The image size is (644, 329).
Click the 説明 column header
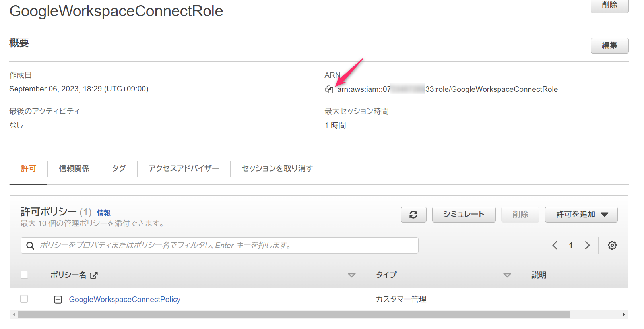[x=539, y=275]
